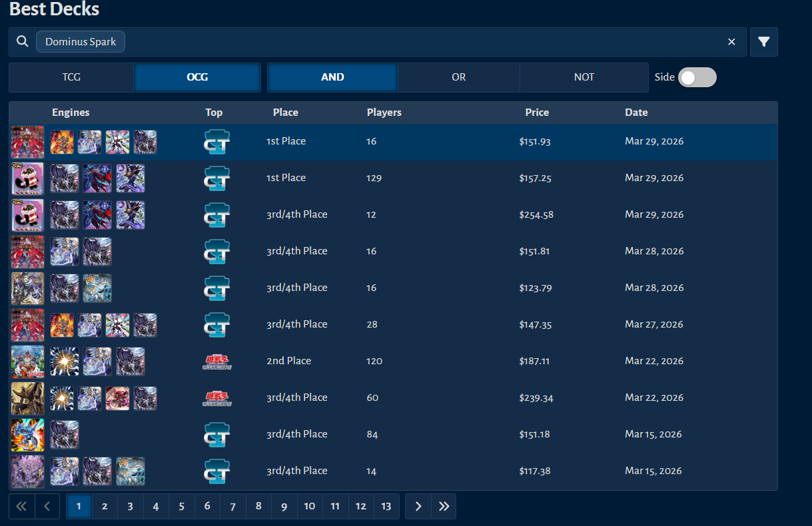Screen dimensions: 812x526
Task: Click middle engine icon in $254.58 row
Action: [97, 215]
